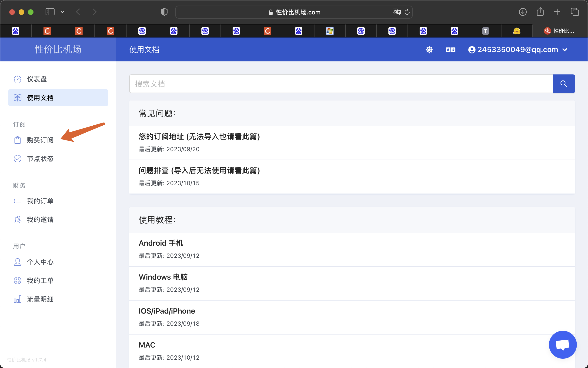The image size is (588, 368).
Task: Open the language switch icon in header
Action: pos(451,50)
